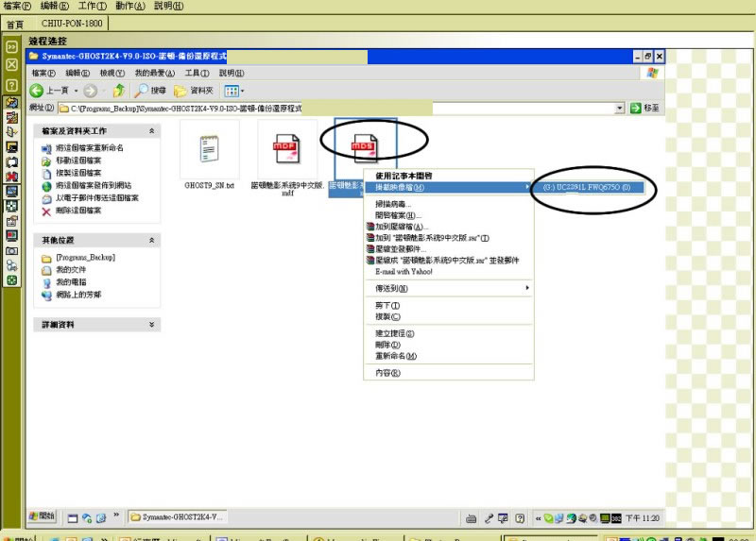This screenshot has width=756, height=541.
Task: Go up one folder level with the Up icon
Action: tap(119, 90)
